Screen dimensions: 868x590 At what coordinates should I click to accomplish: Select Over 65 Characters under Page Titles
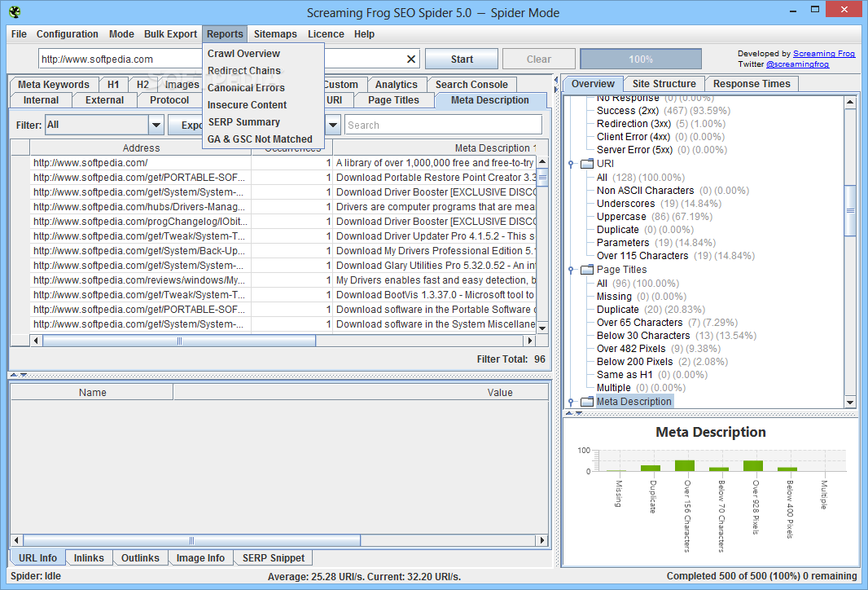pyautogui.click(x=667, y=323)
